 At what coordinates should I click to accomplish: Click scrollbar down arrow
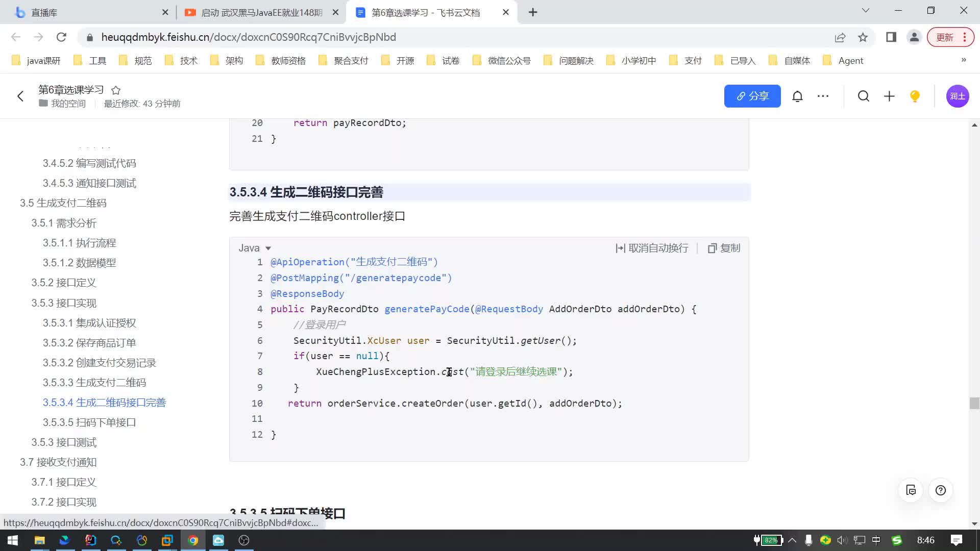974,524
